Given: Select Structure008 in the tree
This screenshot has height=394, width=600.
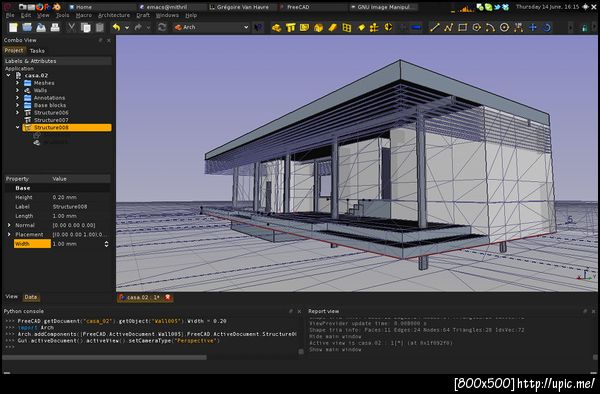Looking at the screenshot, I should point(67,127).
